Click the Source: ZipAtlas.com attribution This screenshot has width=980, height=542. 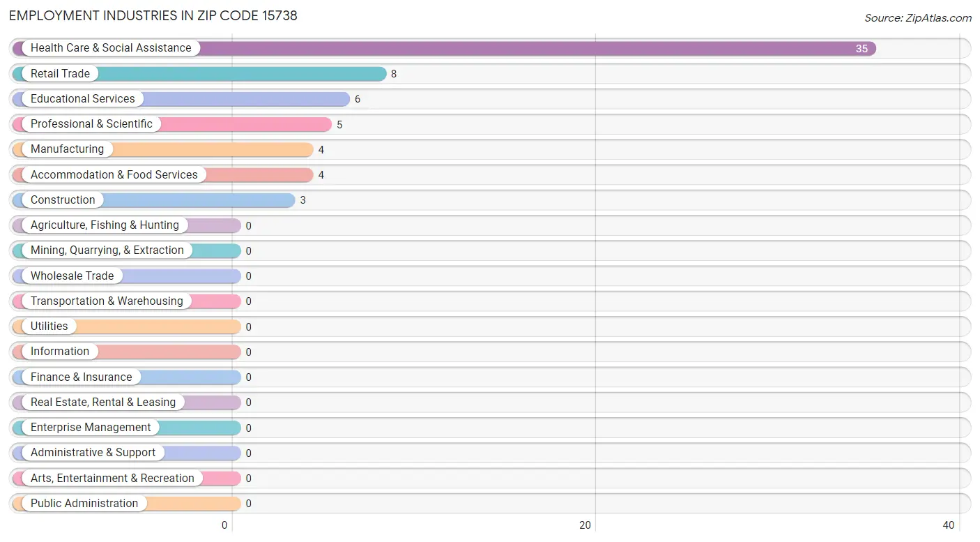918,18
